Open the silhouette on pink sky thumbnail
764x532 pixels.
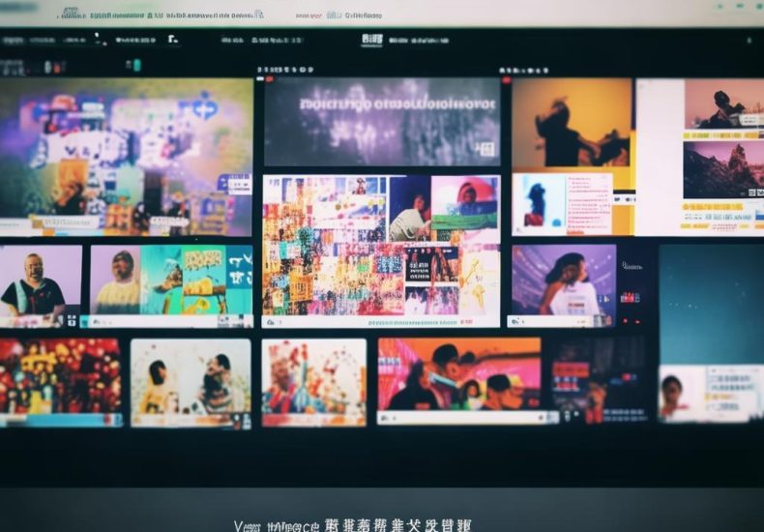coord(724,103)
